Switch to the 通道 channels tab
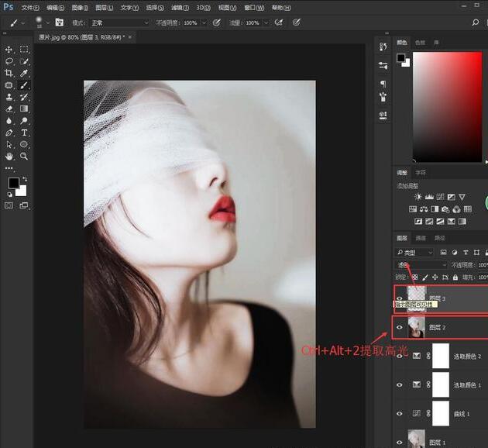The height and width of the screenshot is (448, 488). pyautogui.click(x=421, y=238)
